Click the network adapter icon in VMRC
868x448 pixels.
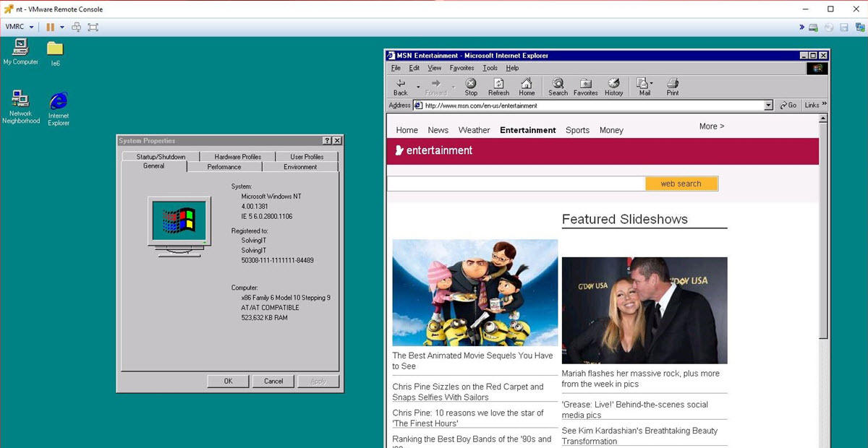pos(859,27)
